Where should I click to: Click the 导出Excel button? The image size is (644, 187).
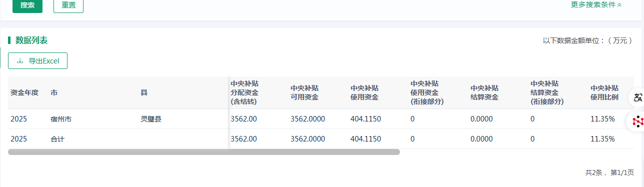(x=37, y=61)
